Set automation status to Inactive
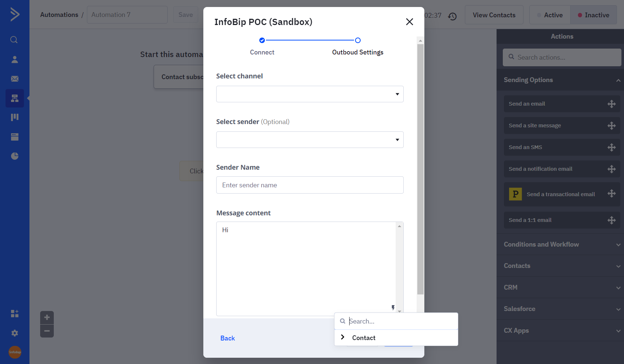 click(593, 15)
